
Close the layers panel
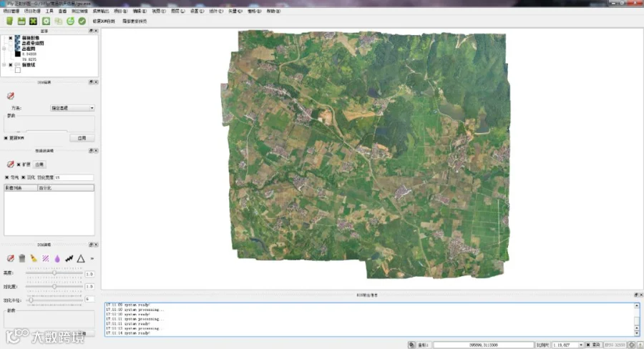point(96,31)
